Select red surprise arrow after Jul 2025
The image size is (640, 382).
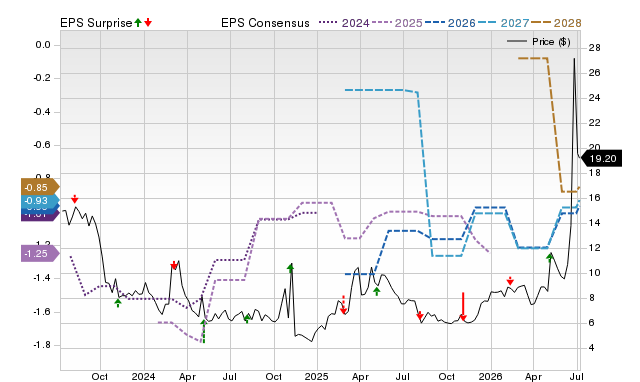click(420, 315)
